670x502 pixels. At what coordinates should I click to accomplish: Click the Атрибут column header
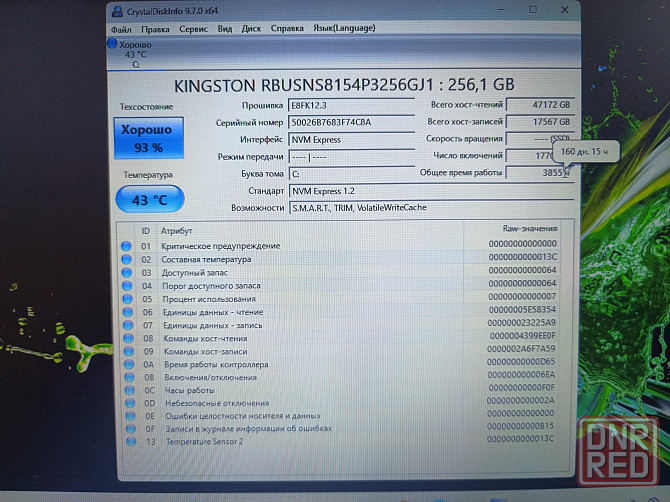(x=176, y=231)
